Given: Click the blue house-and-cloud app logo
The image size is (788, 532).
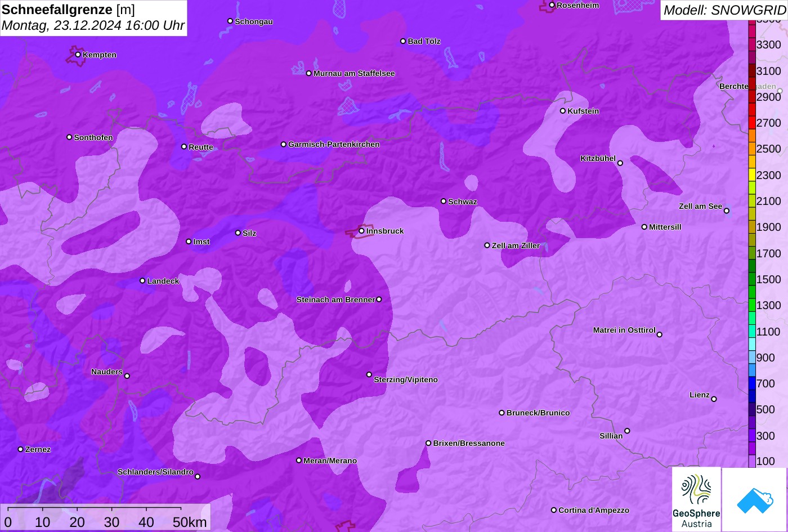Looking at the screenshot, I should coord(755,499).
